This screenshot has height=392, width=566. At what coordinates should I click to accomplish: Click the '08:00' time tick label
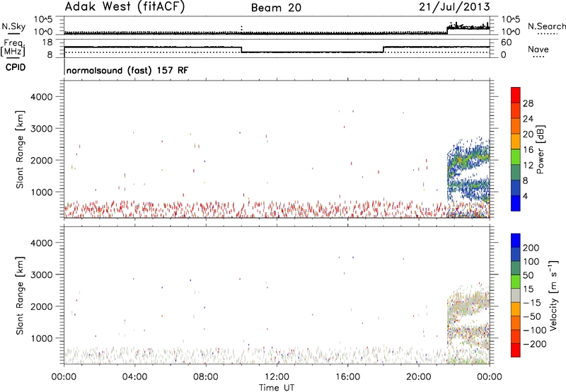[206, 377]
